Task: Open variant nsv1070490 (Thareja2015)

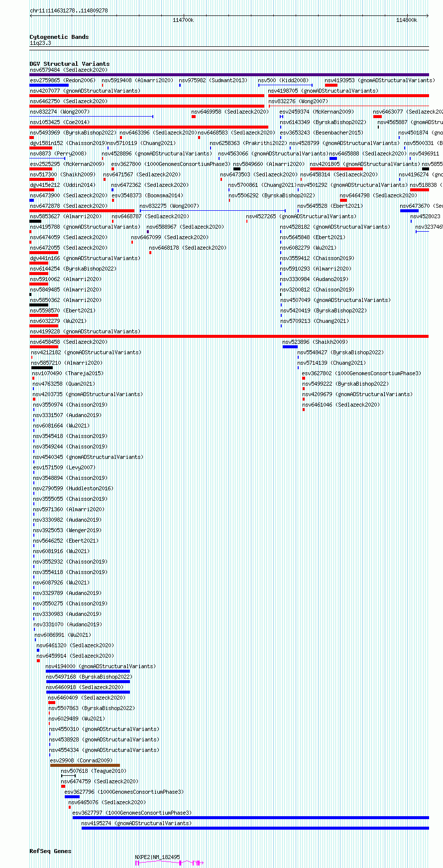Action: pos(68,373)
